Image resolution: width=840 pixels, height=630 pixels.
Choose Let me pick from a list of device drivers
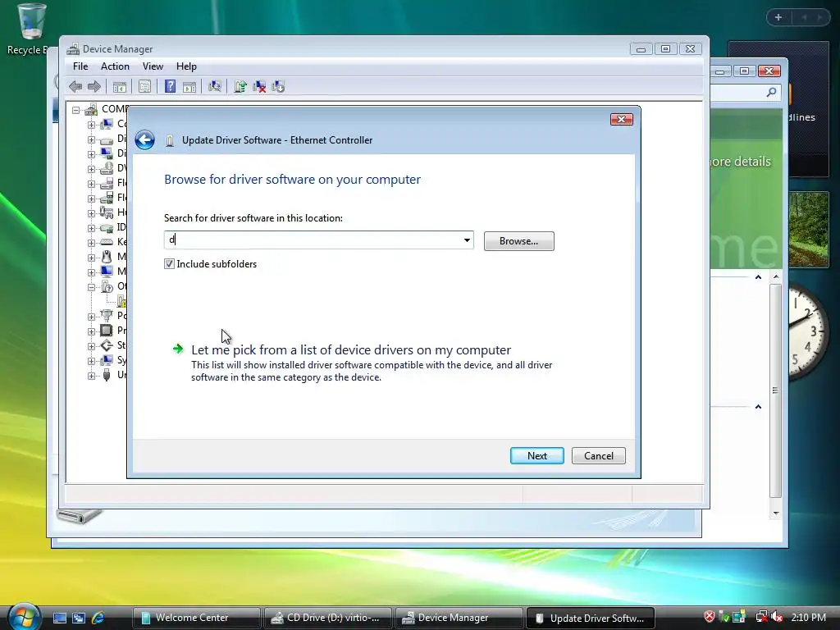[351, 349]
